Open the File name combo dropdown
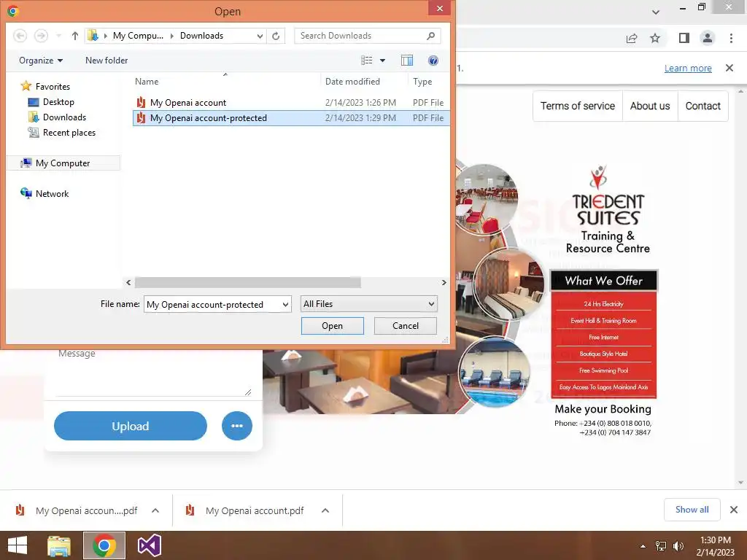This screenshot has width=747, height=560. click(x=285, y=304)
